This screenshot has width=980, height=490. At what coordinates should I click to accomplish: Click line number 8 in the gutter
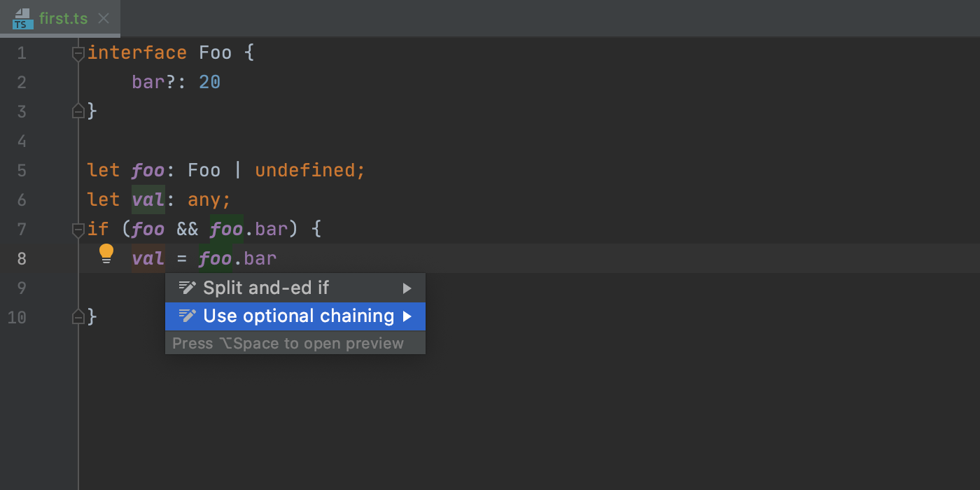pyautogui.click(x=21, y=258)
